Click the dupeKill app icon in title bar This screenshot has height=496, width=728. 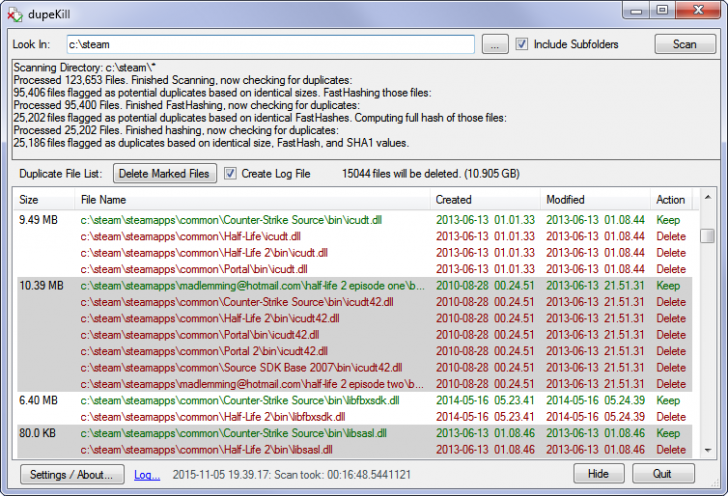14,14
